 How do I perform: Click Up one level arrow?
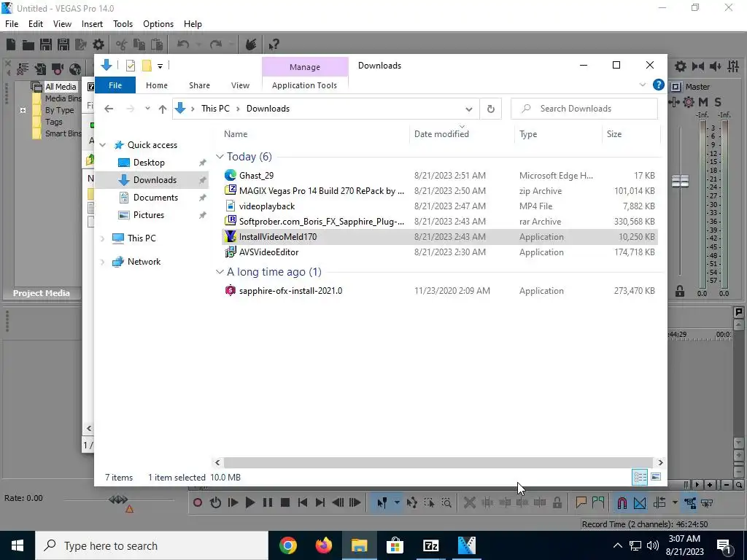[x=163, y=109]
